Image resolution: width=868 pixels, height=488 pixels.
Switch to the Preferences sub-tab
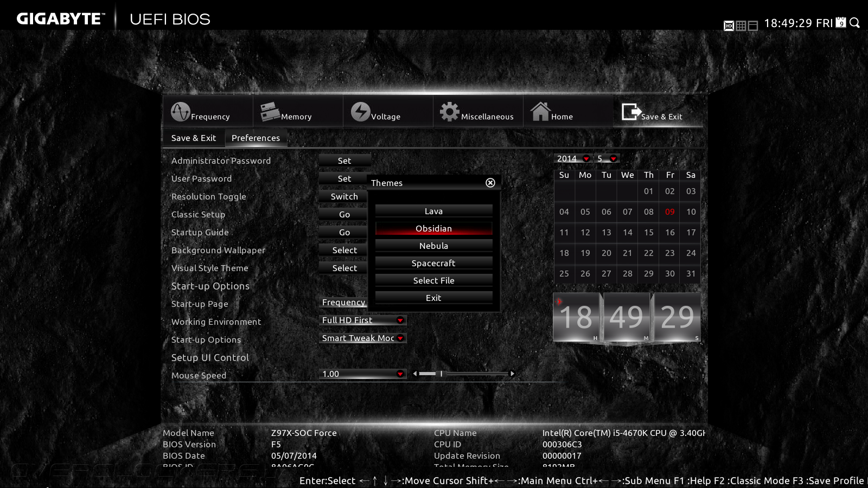pos(256,138)
